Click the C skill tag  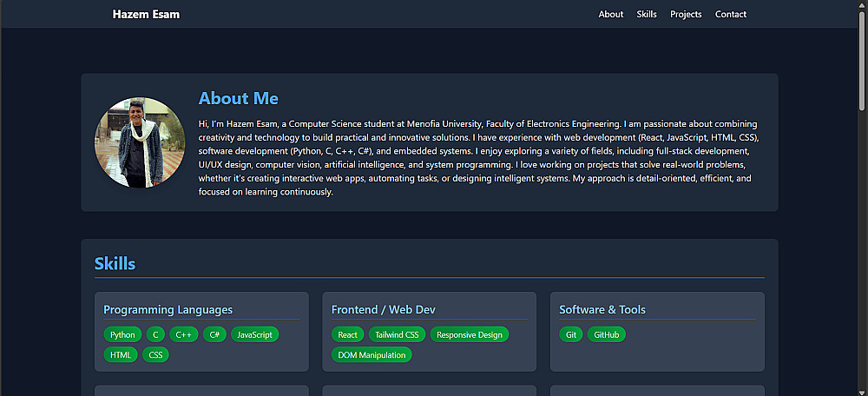click(155, 334)
